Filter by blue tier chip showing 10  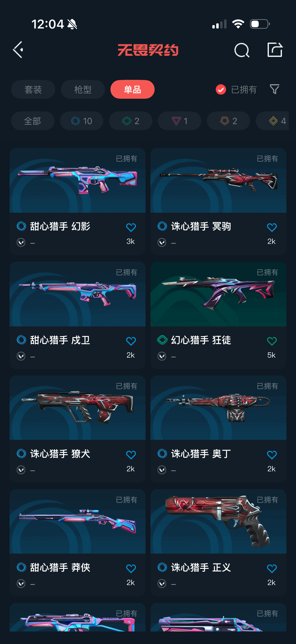(x=82, y=121)
